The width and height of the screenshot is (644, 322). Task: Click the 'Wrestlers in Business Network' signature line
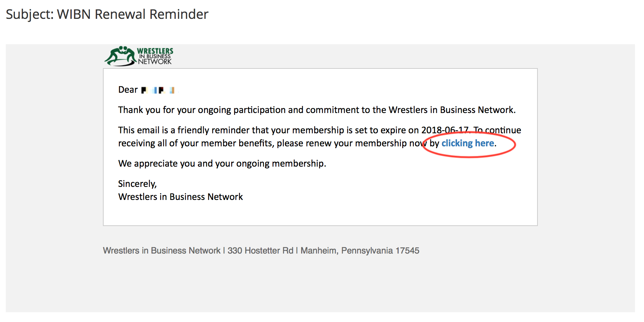(180, 197)
